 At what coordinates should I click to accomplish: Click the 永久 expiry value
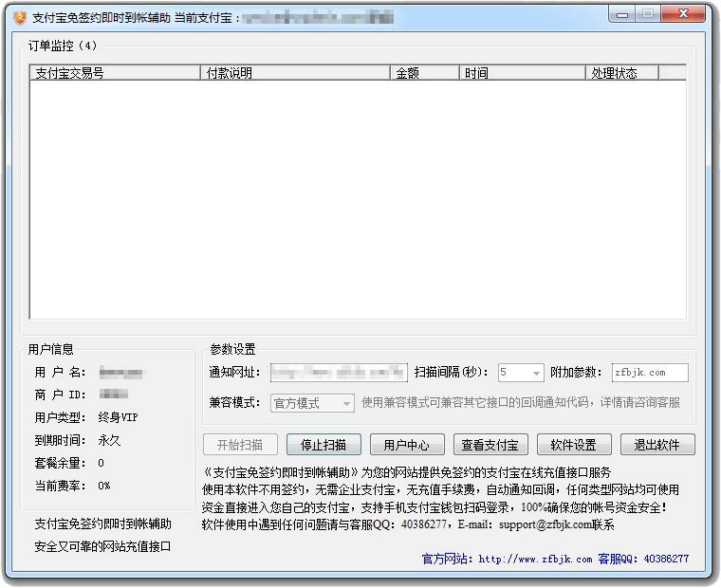(109, 440)
